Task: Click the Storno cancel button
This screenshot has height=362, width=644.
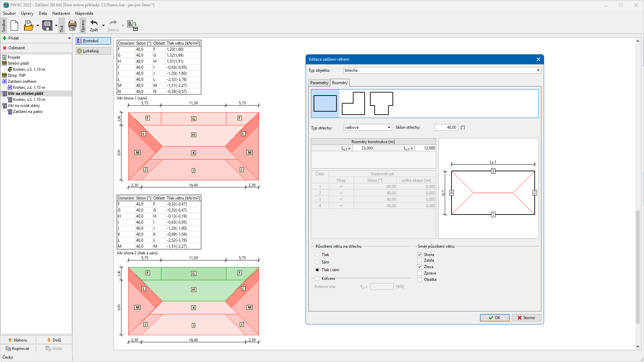Action: tap(526, 318)
